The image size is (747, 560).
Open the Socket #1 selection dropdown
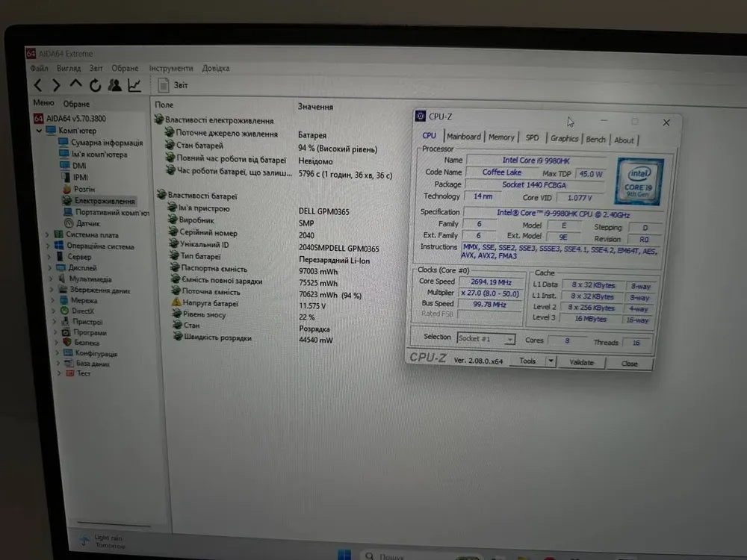click(510, 339)
